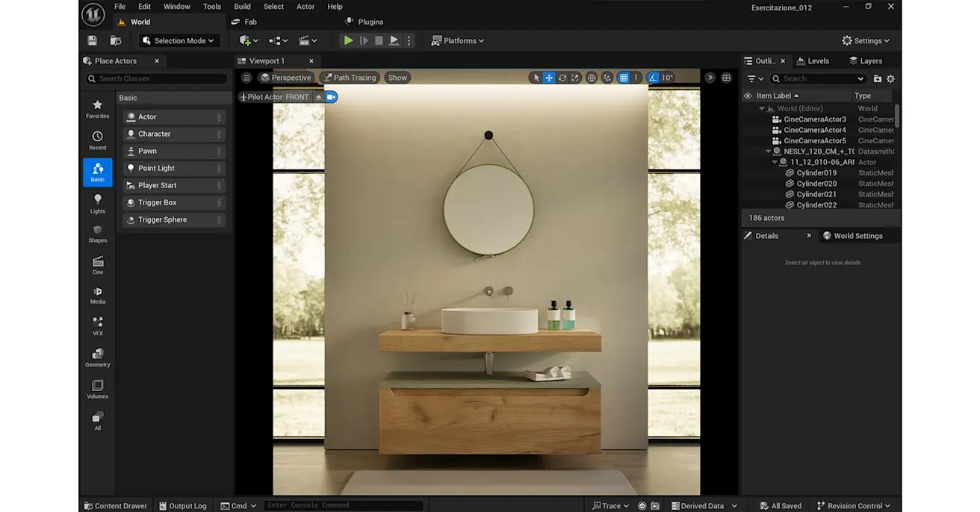Viewport: 980px width, 512px height.
Task: Open the Help menu
Action: [335, 7]
